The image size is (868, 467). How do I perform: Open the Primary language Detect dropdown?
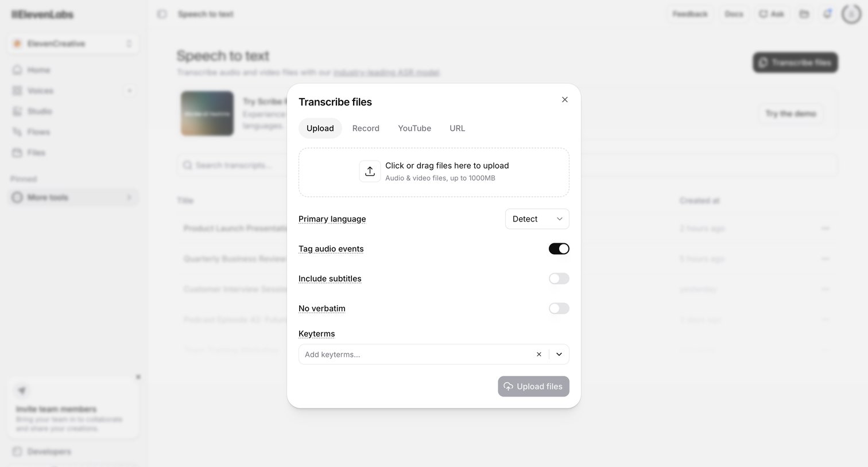point(537,219)
